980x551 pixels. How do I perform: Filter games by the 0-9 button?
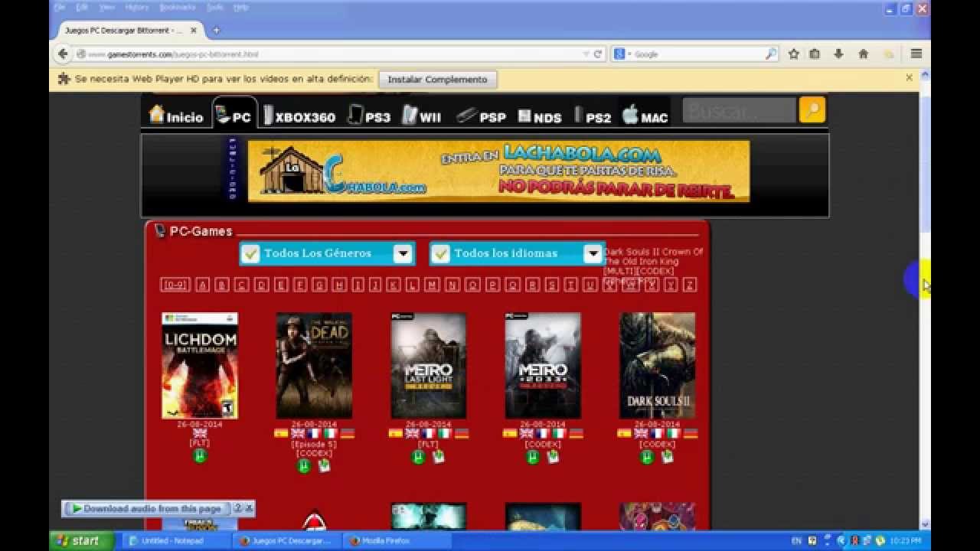[x=175, y=285]
